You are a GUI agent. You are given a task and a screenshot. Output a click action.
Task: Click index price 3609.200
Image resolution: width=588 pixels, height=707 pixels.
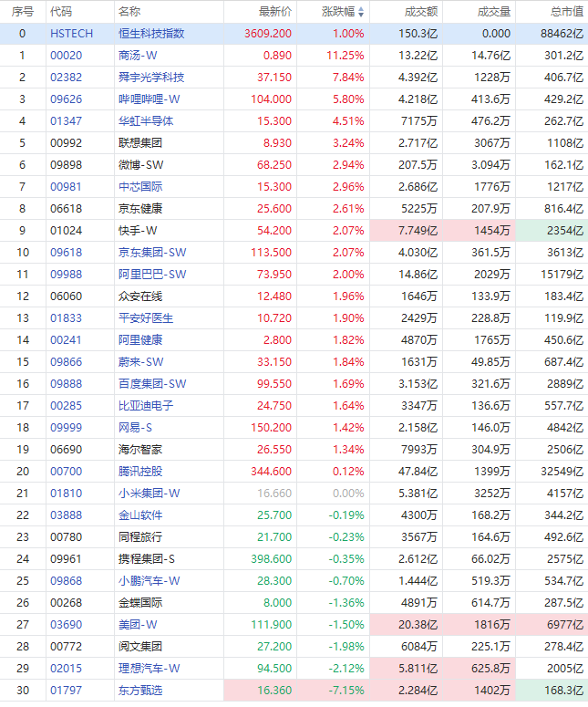[268, 34]
